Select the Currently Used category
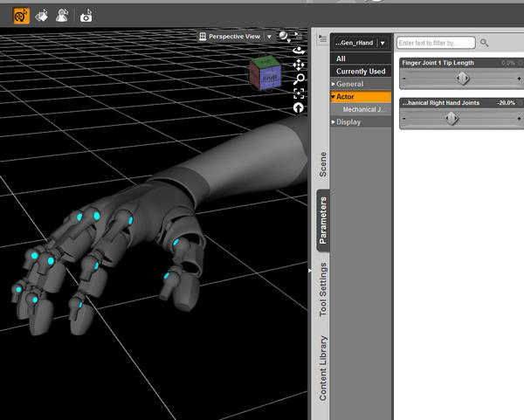Image resolution: width=524 pixels, height=420 pixels. click(361, 72)
